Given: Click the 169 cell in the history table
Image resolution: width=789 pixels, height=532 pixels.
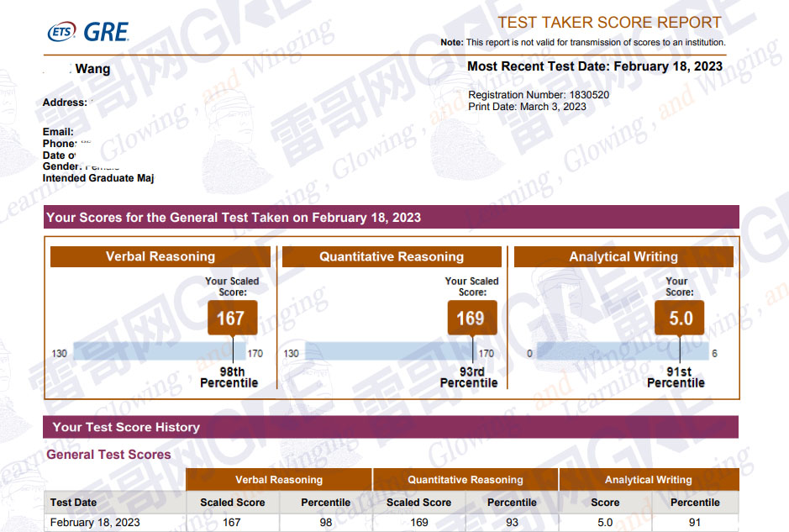Looking at the screenshot, I should [x=418, y=523].
